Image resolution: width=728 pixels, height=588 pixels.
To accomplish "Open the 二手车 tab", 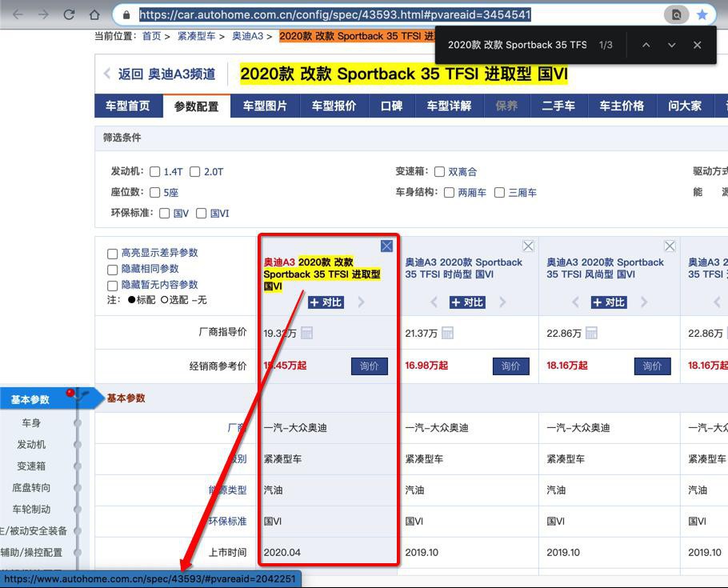I will coord(559,106).
